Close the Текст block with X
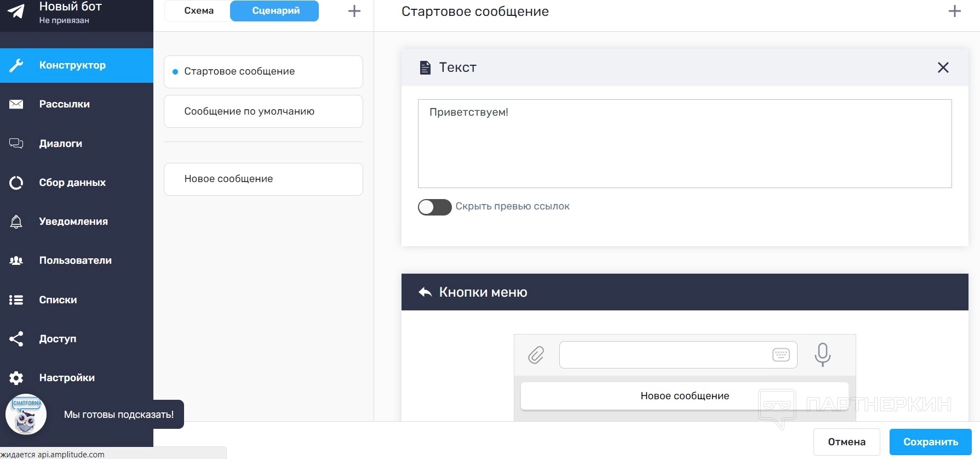The image size is (980, 459). [943, 67]
